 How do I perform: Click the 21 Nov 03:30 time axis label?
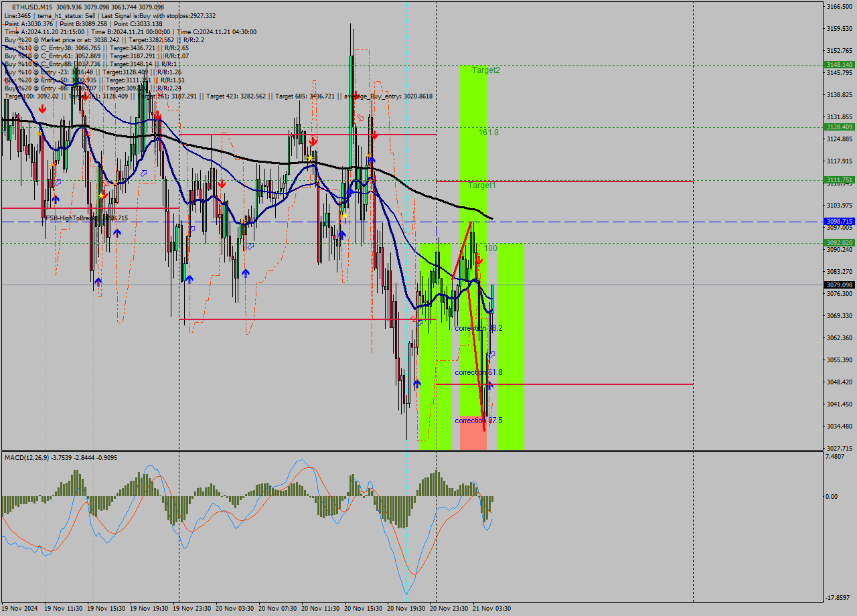click(x=491, y=609)
